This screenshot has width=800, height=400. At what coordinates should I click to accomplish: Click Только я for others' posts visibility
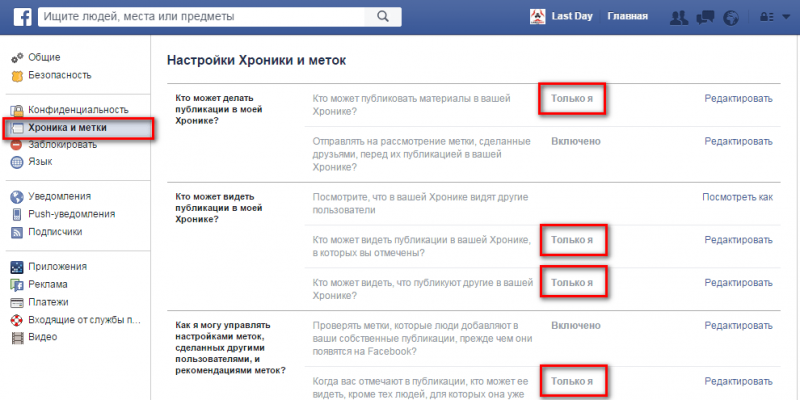tap(572, 283)
